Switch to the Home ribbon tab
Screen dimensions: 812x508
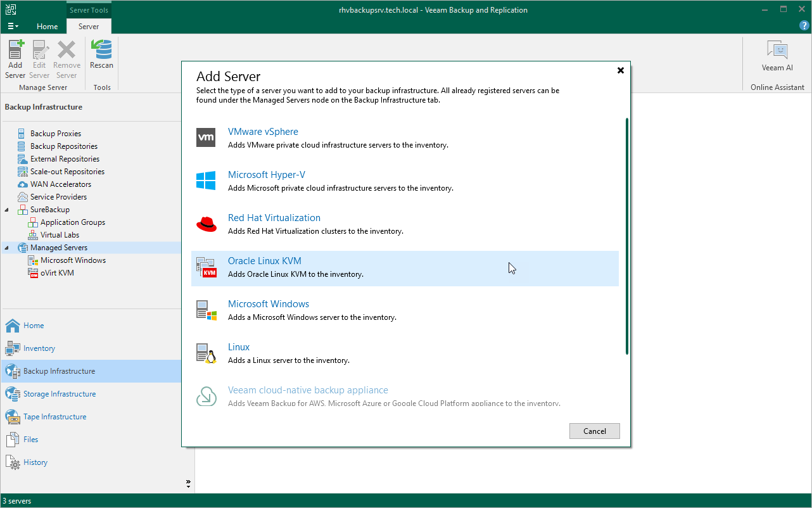pos(48,27)
